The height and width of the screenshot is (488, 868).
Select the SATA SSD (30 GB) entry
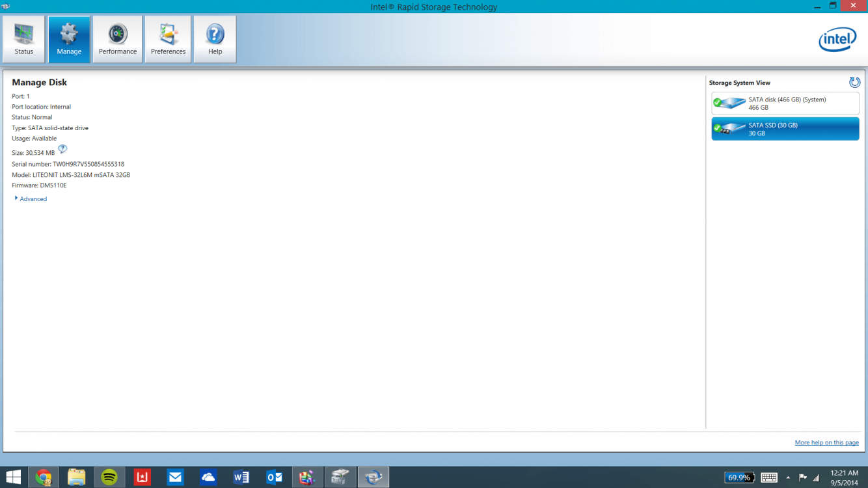point(785,129)
